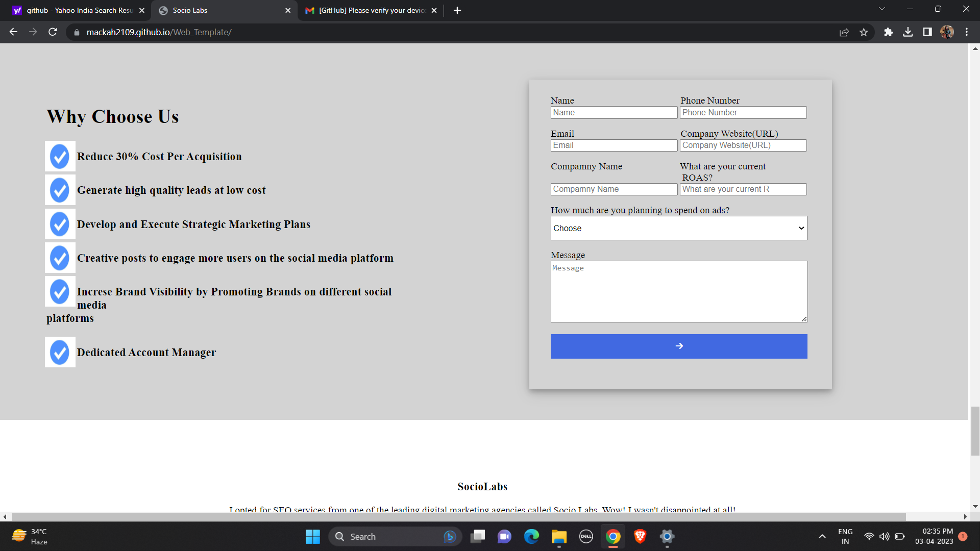Reload the page using the refresh icon
The width and height of the screenshot is (980, 551).
coord(53,32)
